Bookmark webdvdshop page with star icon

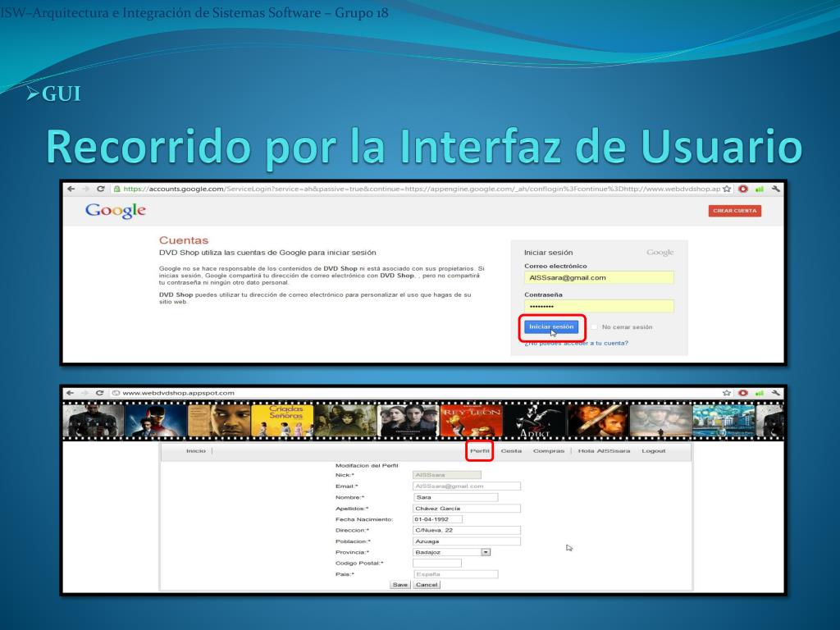tap(727, 393)
